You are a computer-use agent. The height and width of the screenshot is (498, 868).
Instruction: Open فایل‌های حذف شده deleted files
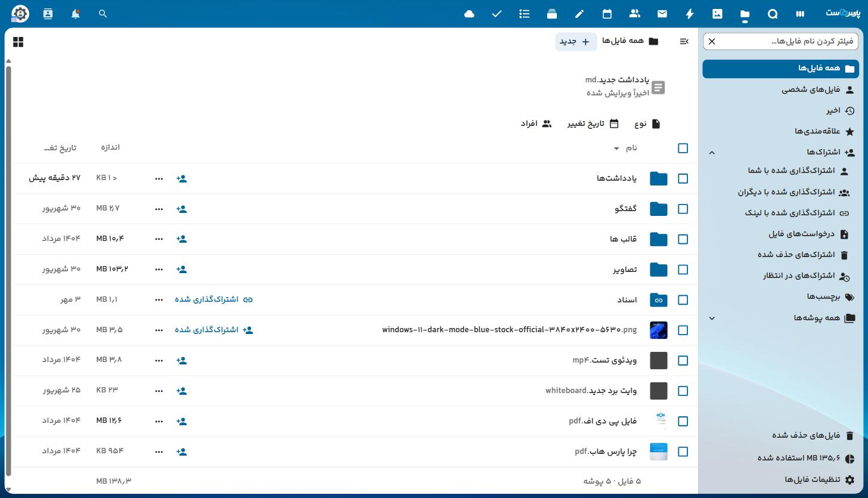click(780, 435)
